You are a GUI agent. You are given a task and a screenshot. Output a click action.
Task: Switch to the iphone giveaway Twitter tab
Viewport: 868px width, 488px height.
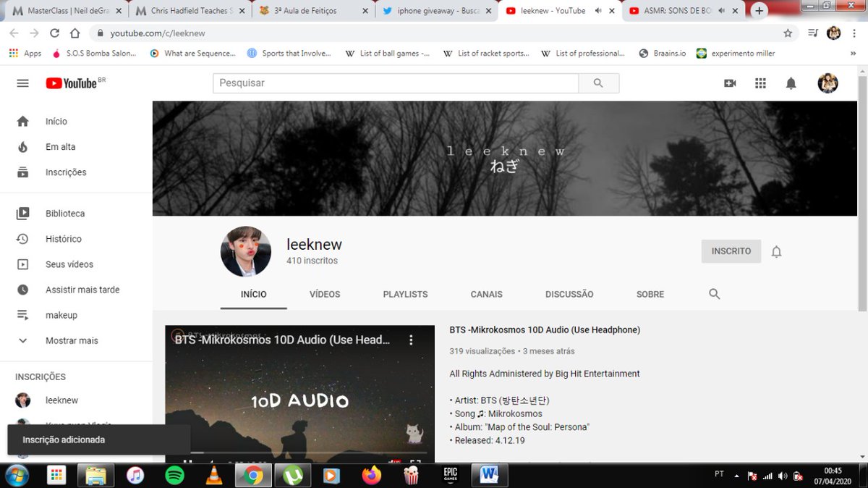tap(437, 11)
